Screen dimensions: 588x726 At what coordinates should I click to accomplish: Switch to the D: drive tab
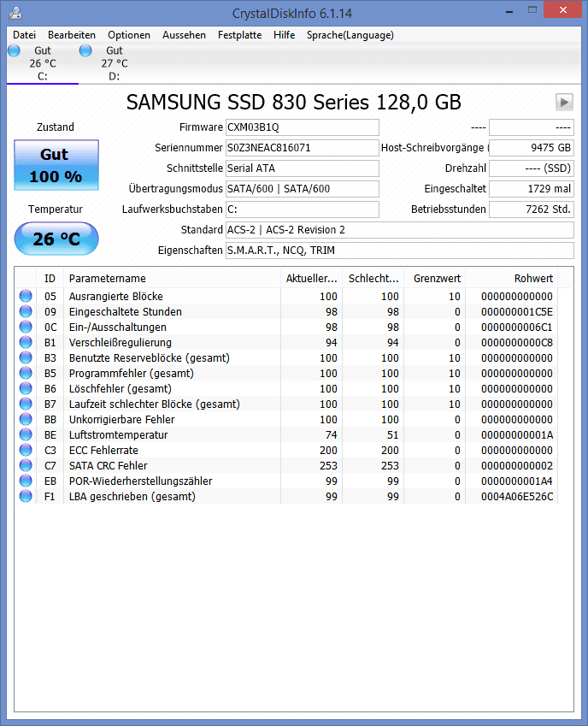click(115, 63)
